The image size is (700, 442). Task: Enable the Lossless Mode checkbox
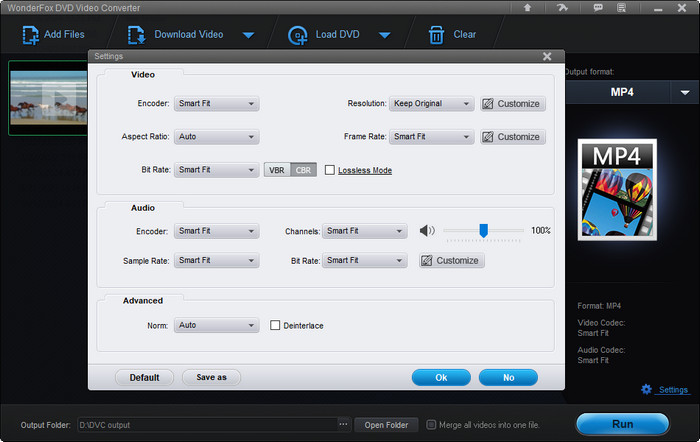pos(330,170)
